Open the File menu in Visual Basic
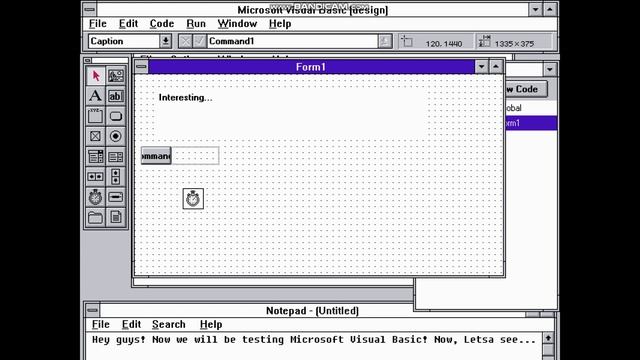The image size is (640, 360). coord(98,24)
